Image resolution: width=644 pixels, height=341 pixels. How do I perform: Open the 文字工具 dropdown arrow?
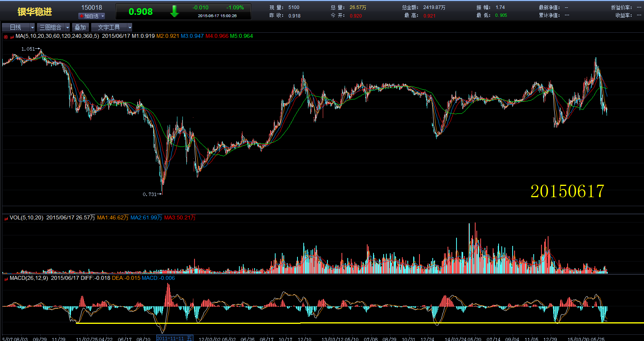(x=130, y=27)
